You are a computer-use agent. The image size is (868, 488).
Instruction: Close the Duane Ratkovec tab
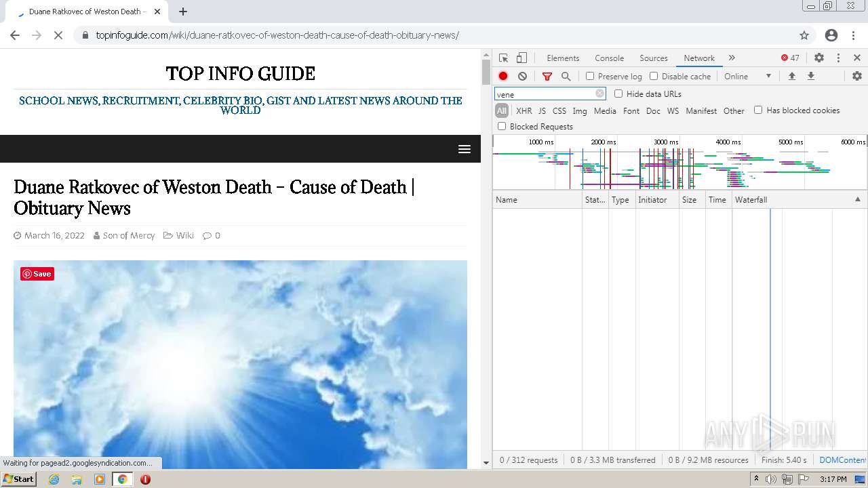pyautogui.click(x=157, y=12)
